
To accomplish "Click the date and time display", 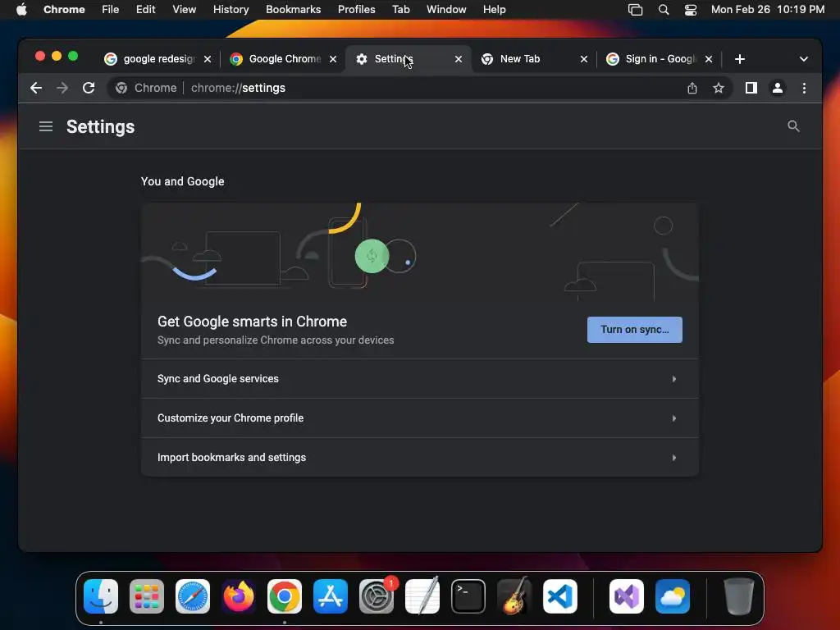I will (x=768, y=10).
